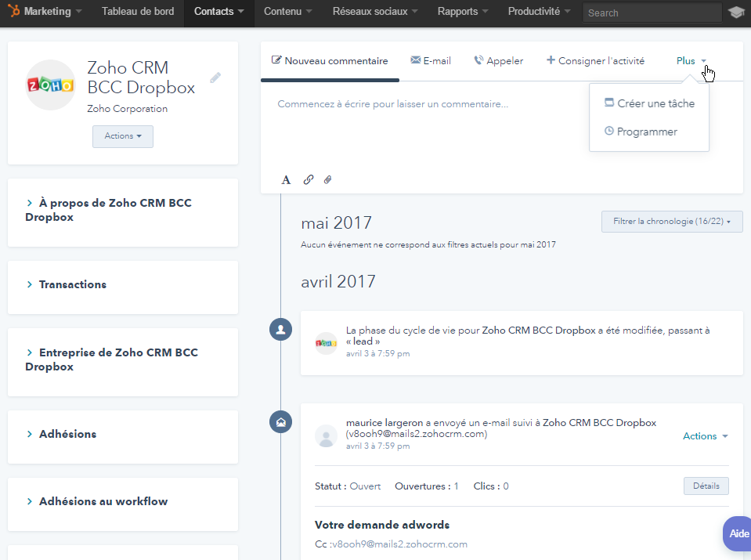Switch to the E-mail tab

tap(431, 61)
